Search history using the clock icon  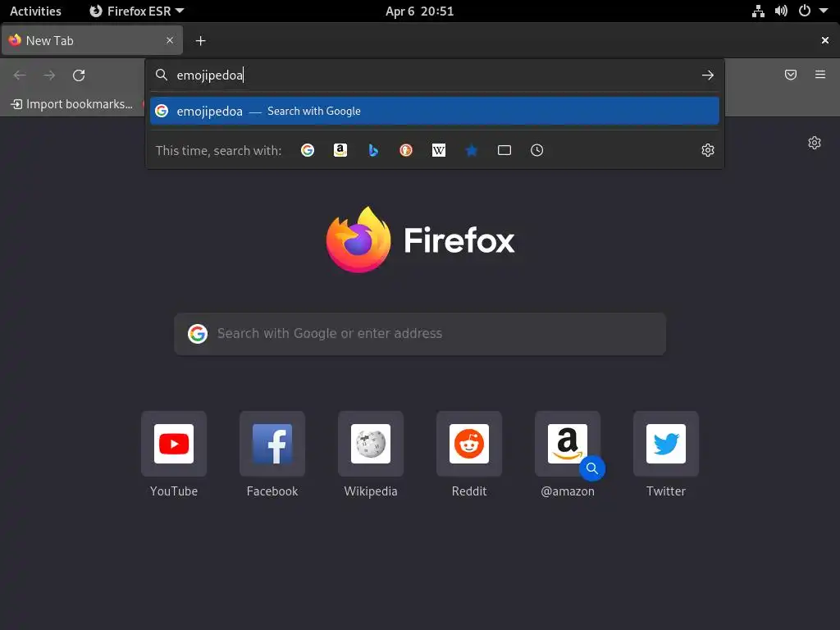pos(536,151)
